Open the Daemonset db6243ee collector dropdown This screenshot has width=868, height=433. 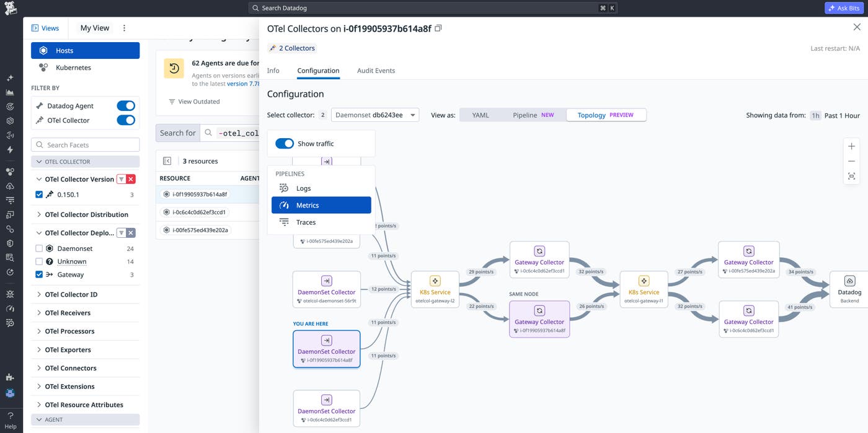(x=375, y=115)
